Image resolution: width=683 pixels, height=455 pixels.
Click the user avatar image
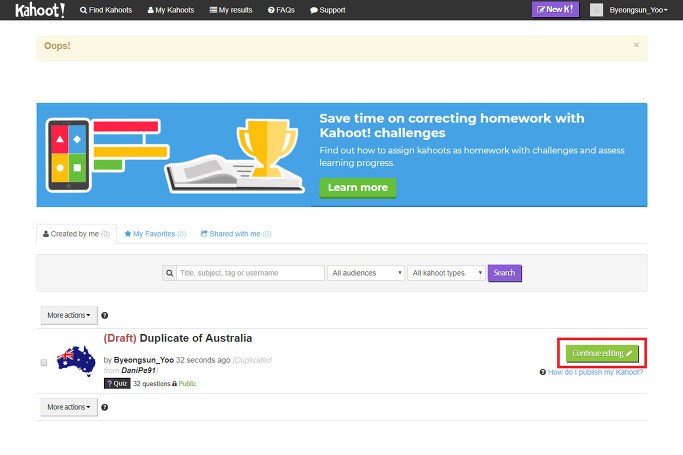click(596, 10)
